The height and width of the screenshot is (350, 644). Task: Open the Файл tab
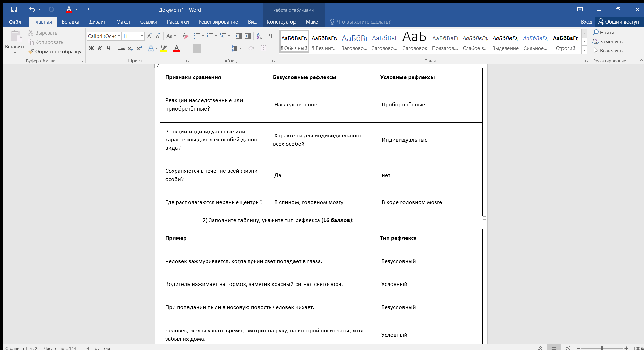tap(15, 22)
